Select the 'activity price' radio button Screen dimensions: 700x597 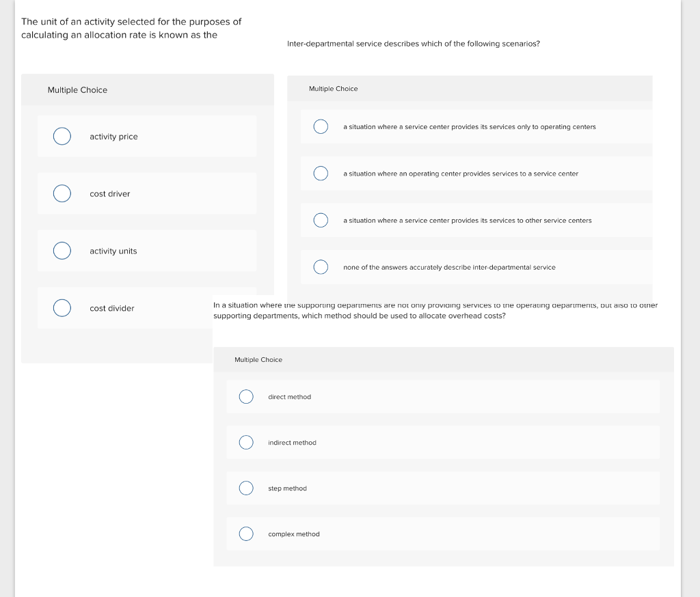click(x=62, y=137)
